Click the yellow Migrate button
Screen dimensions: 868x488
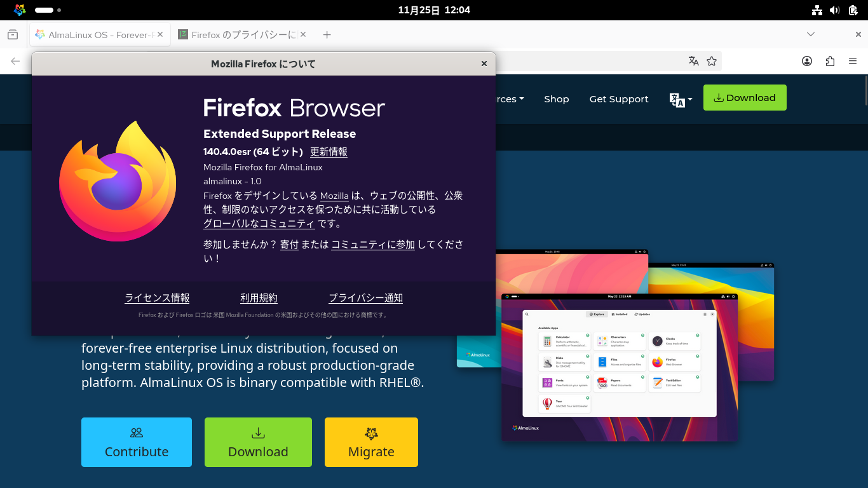(x=371, y=442)
